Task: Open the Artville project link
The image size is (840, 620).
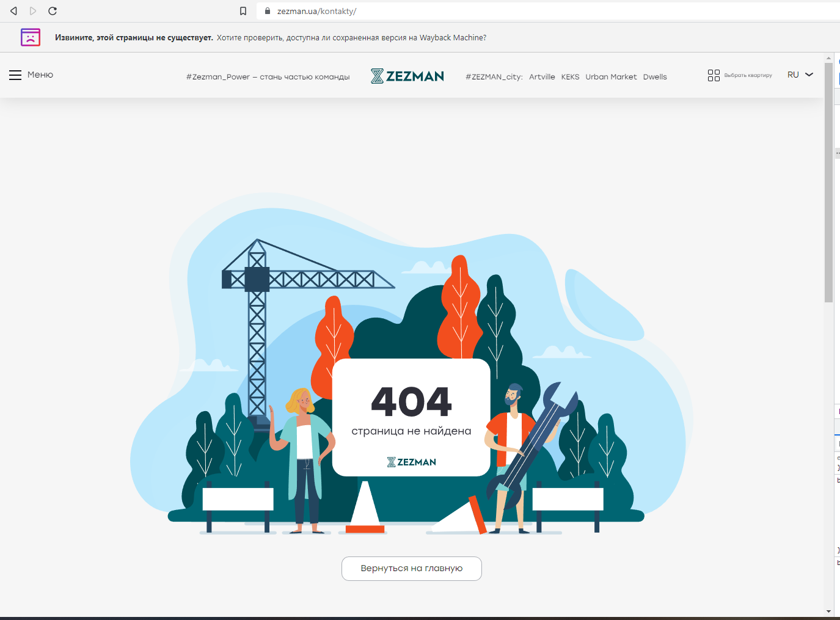Action: [x=542, y=77]
